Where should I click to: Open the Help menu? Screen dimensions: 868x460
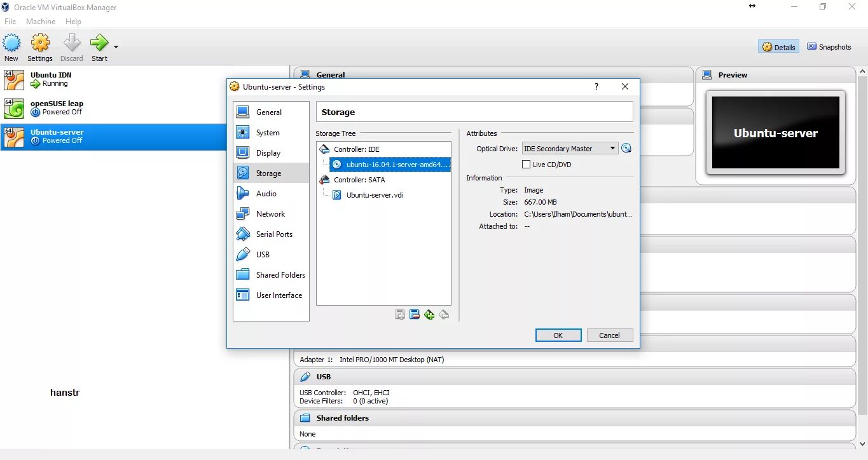tap(73, 22)
